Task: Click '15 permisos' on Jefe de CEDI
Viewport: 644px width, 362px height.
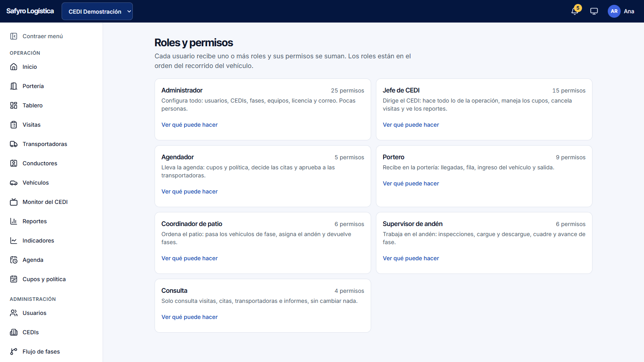Action: click(x=569, y=90)
